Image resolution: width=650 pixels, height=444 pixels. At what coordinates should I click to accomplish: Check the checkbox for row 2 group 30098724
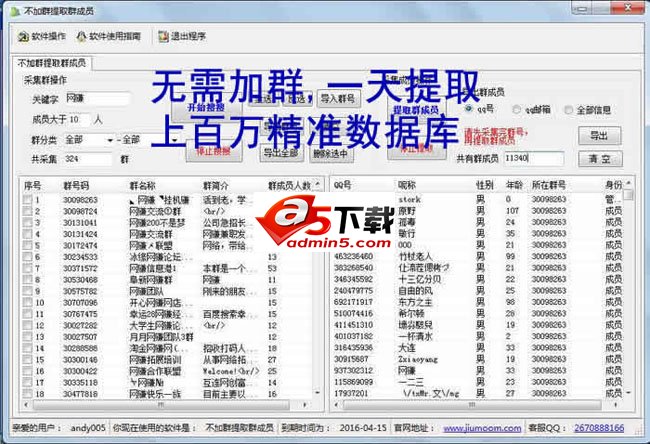point(28,211)
